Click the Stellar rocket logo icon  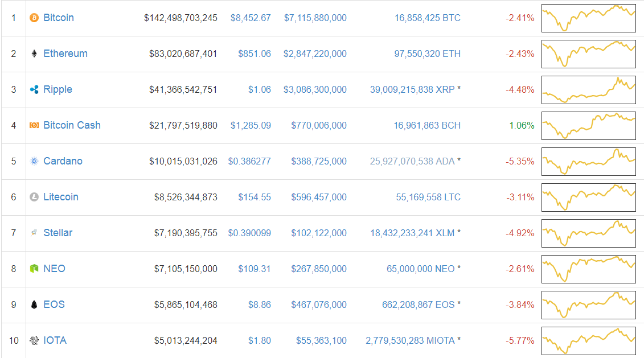(x=34, y=233)
